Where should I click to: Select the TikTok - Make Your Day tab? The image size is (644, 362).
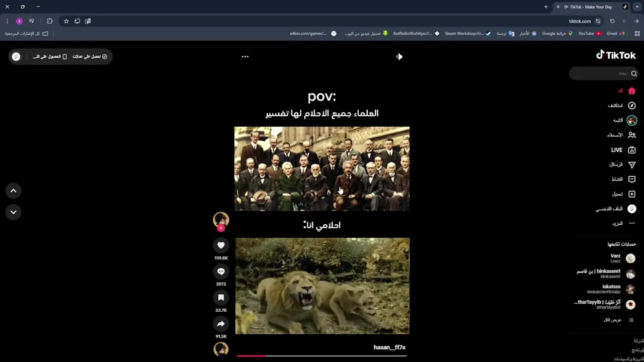coord(591,7)
